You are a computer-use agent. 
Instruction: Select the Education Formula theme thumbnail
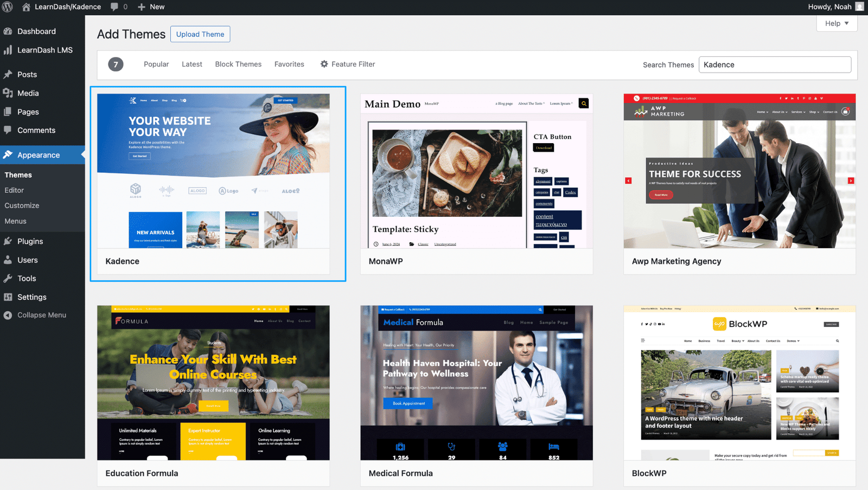[213, 383]
